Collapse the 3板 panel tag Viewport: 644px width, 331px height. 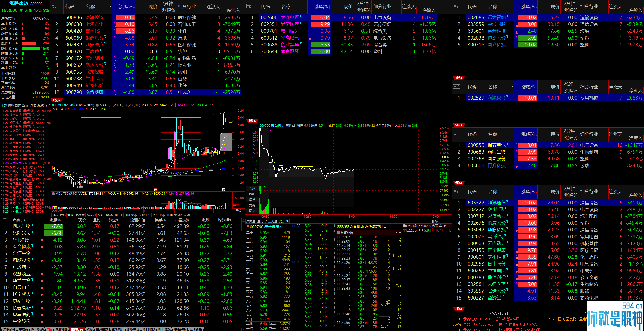(252, 121)
